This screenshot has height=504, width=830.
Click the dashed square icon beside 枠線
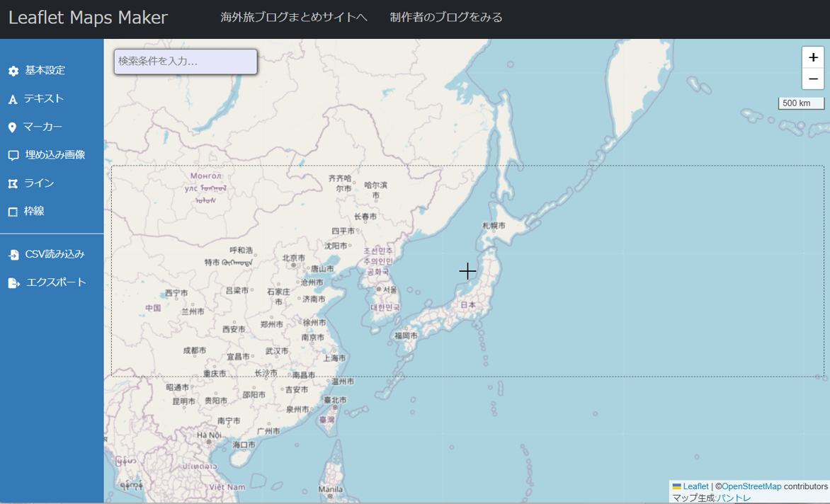(13, 212)
